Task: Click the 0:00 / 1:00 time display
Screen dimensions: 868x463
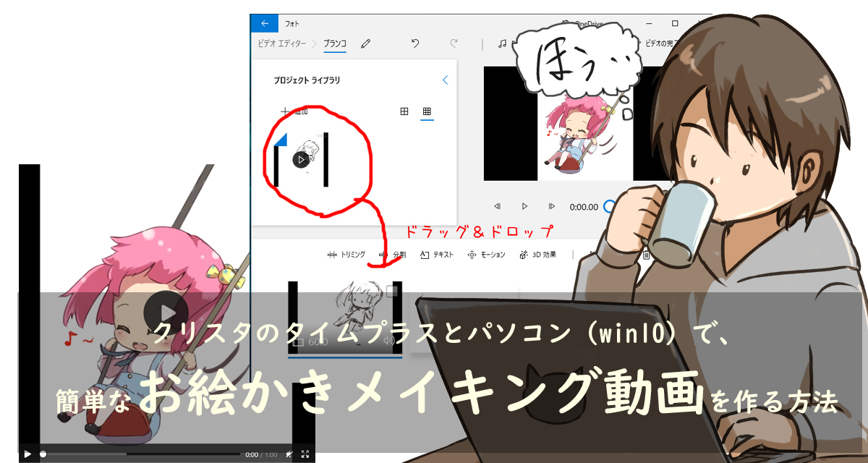Action: [262, 454]
